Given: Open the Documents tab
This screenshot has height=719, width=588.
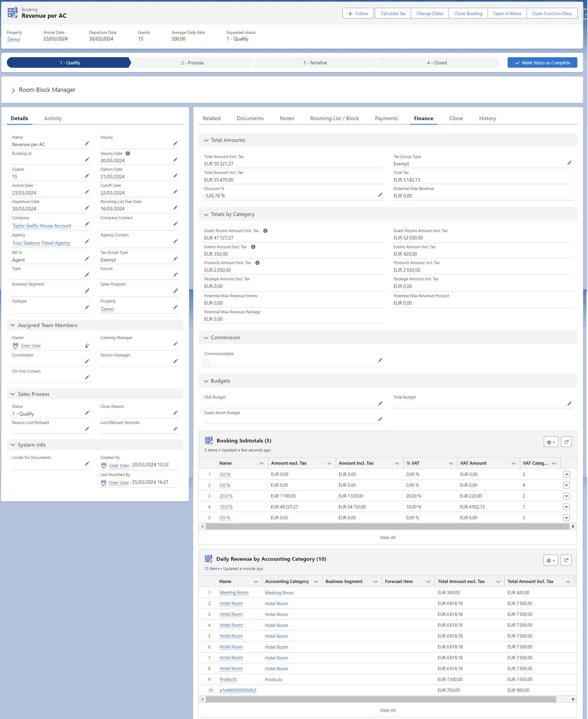Looking at the screenshot, I should 250,119.
